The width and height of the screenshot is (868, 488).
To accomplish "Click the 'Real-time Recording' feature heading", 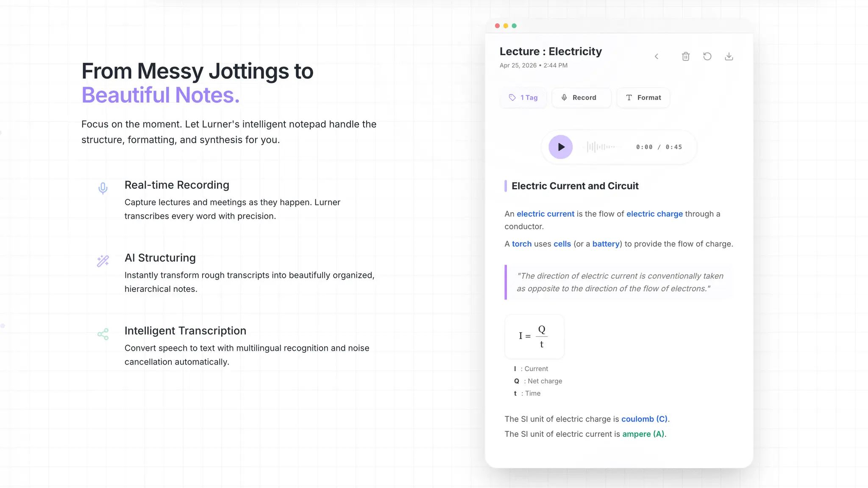I will point(177,185).
